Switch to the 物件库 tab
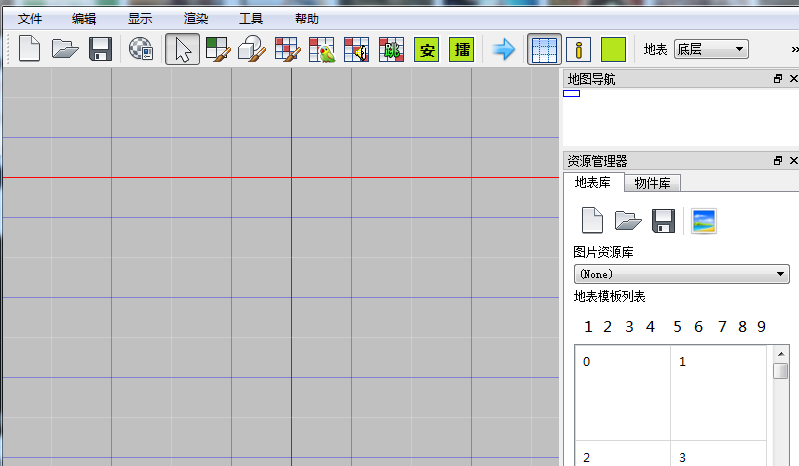The height and width of the screenshot is (466, 799). [x=652, y=183]
